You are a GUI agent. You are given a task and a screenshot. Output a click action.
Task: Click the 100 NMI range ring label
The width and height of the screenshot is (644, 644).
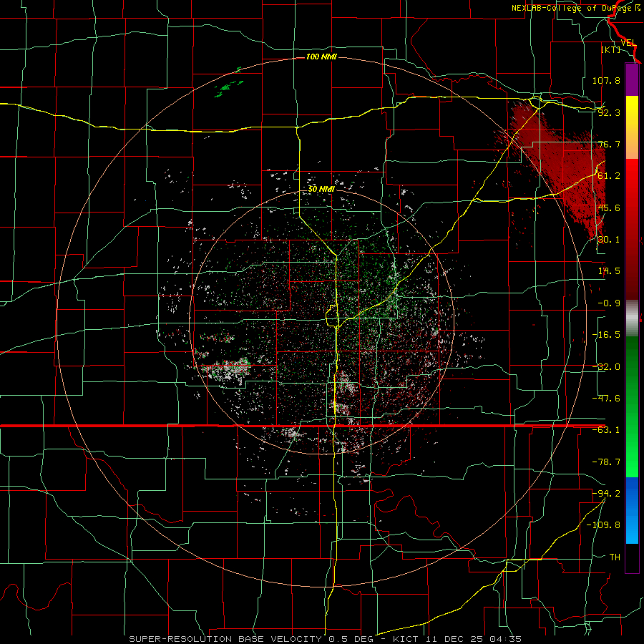[x=321, y=57]
